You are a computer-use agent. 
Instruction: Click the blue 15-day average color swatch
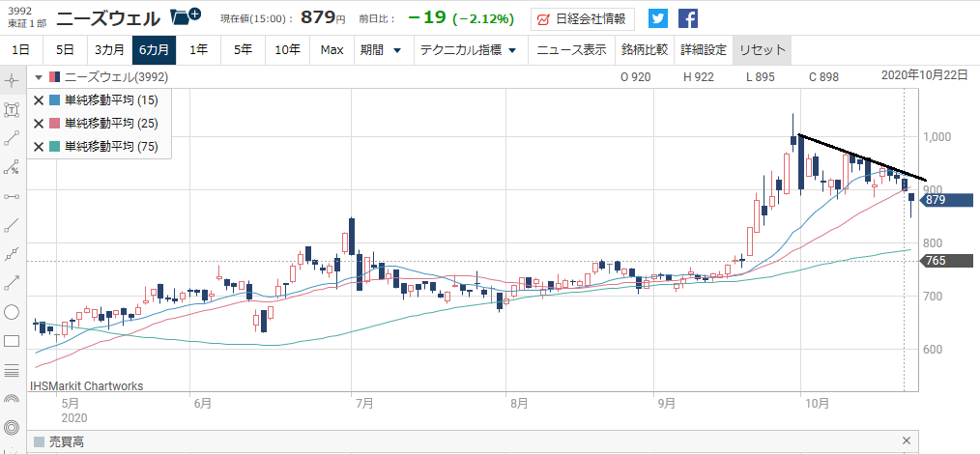[x=54, y=99]
